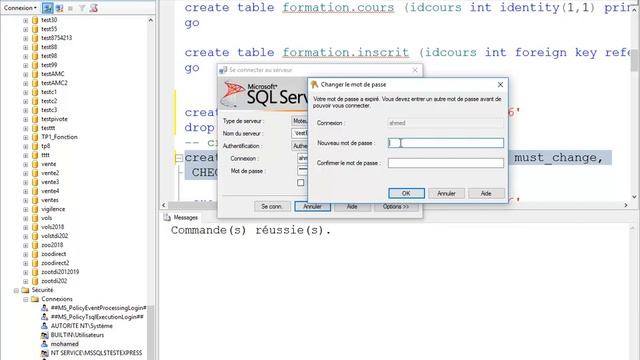Select the mohamed login in Connexions
Screen dimensions: 640x360
(x=64, y=344)
